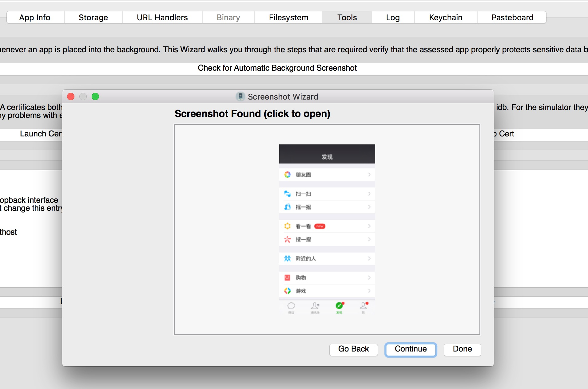This screenshot has height=389, width=588.
Task: Click the Shake icon in screenshot
Action: 287,207
